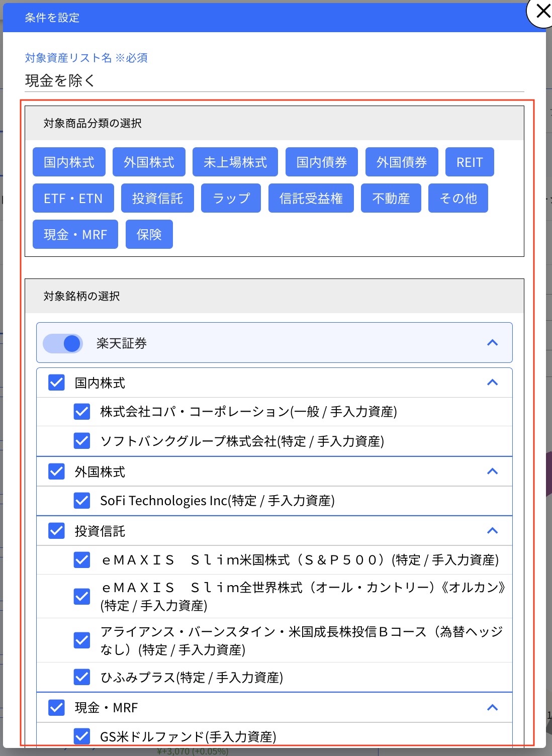
Task: Choose the その他 category button
Action: pyautogui.click(x=457, y=198)
